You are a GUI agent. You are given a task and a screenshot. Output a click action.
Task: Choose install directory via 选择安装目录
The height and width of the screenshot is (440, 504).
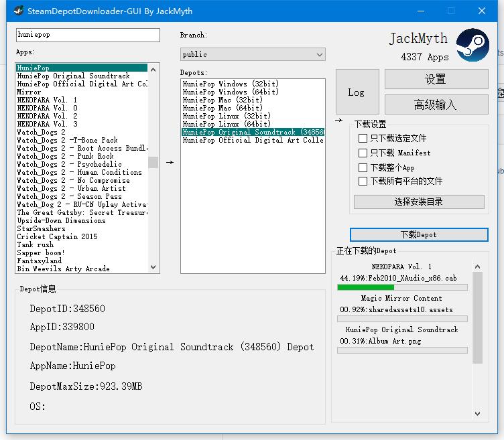pyautogui.click(x=419, y=202)
